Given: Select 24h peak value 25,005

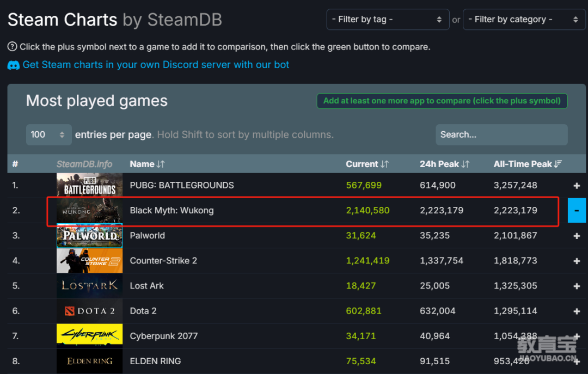Looking at the screenshot, I should pos(434,286).
